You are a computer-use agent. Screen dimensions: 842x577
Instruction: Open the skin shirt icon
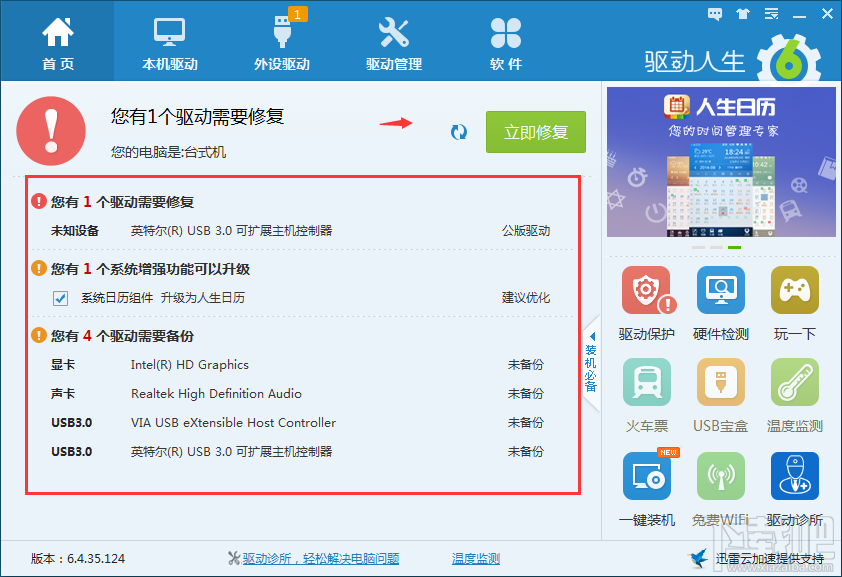(743, 14)
